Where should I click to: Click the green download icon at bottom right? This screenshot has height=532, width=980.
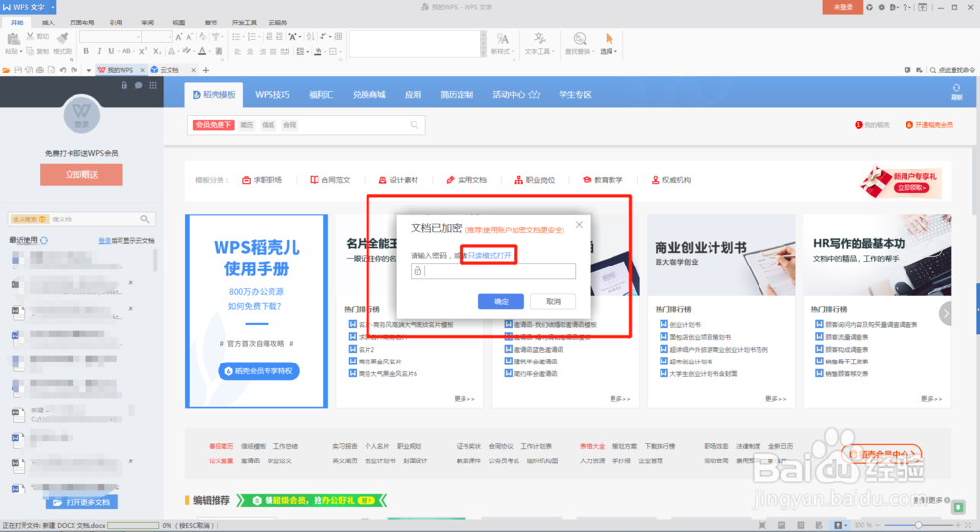958,507
